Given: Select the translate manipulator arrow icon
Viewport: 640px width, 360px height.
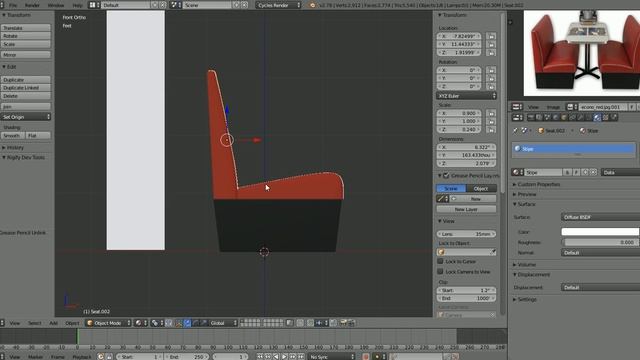Looking at the screenshot, I should 187,323.
